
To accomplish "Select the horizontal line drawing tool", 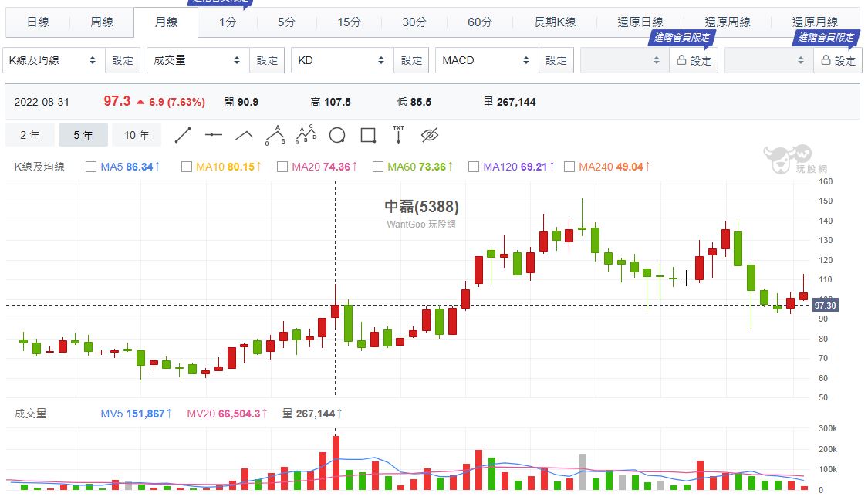I will (x=214, y=136).
